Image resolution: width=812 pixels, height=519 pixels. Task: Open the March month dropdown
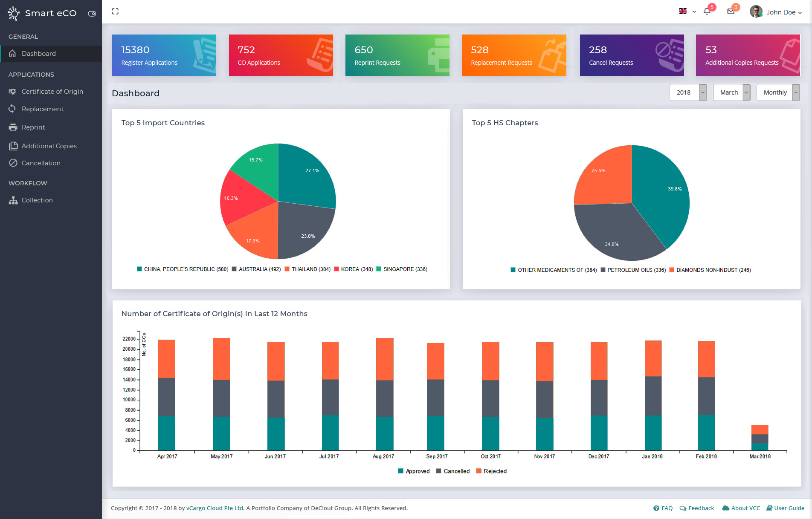coord(731,92)
